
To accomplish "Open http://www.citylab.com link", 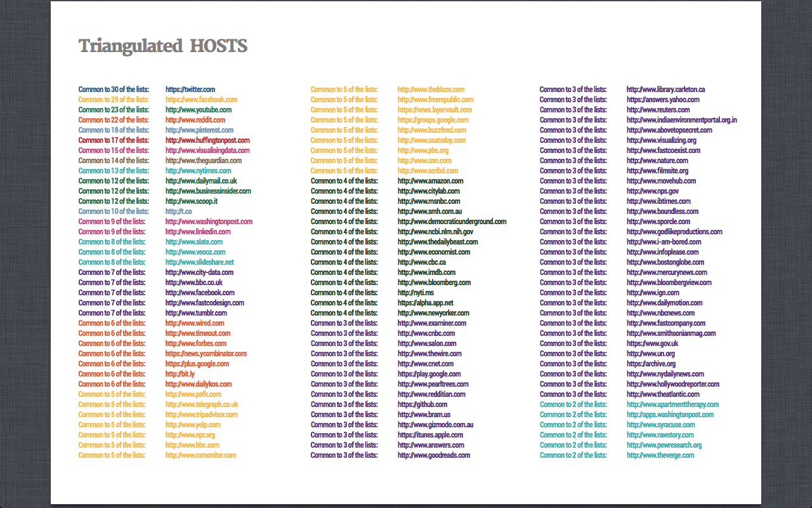I will coord(429,191).
